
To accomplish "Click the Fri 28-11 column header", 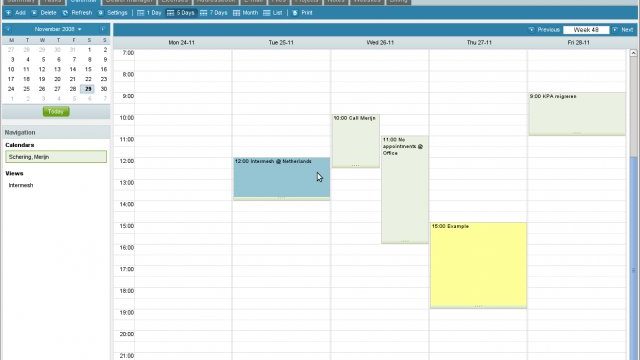I will pyautogui.click(x=578, y=42).
